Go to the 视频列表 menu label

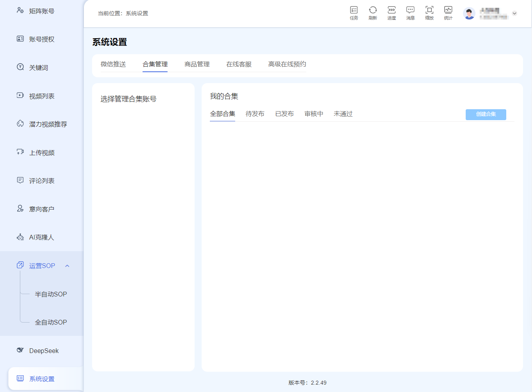pos(42,96)
